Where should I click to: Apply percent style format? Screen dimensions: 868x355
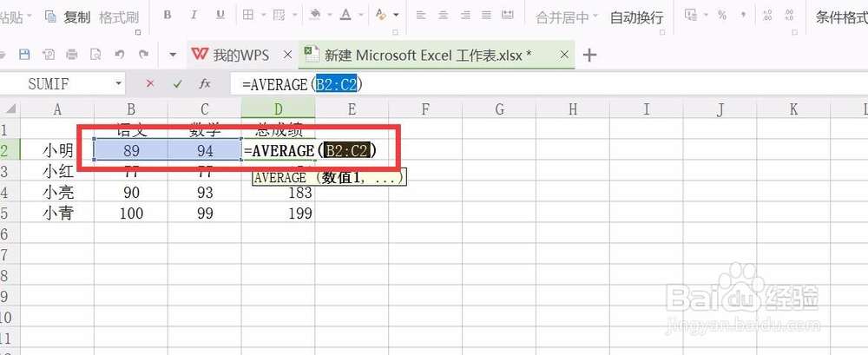(722, 16)
